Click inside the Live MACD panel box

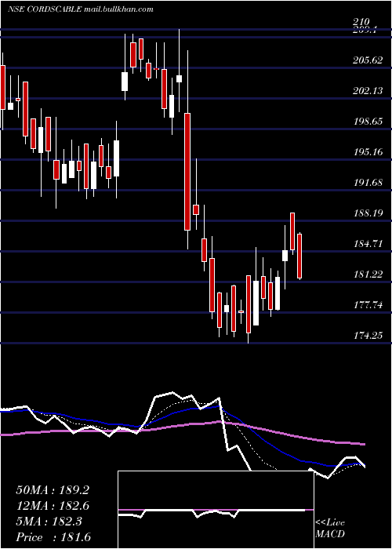216,510
